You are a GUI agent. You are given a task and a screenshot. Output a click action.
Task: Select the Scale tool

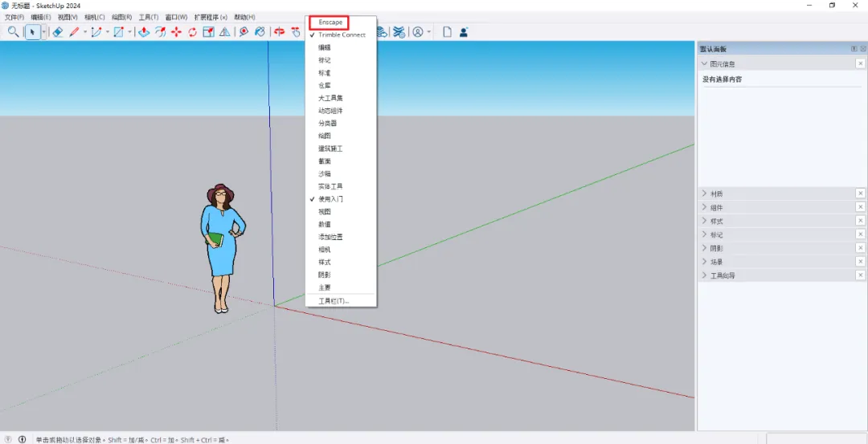209,32
